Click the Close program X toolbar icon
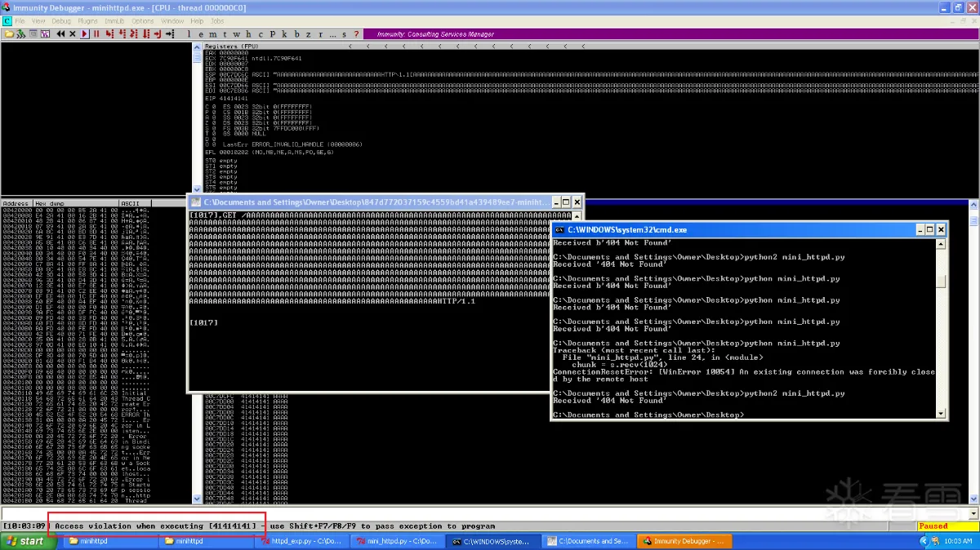The width and height of the screenshot is (980, 550). coord(73,33)
